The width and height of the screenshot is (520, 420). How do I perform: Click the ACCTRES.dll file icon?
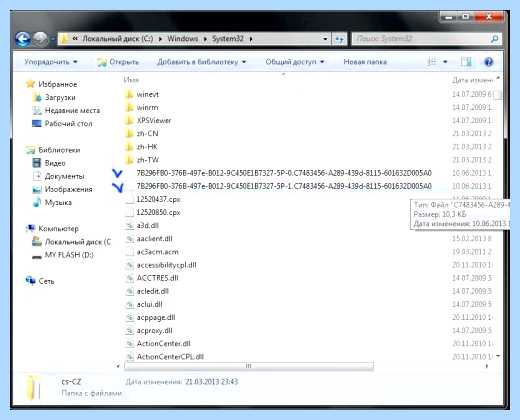[x=129, y=278]
